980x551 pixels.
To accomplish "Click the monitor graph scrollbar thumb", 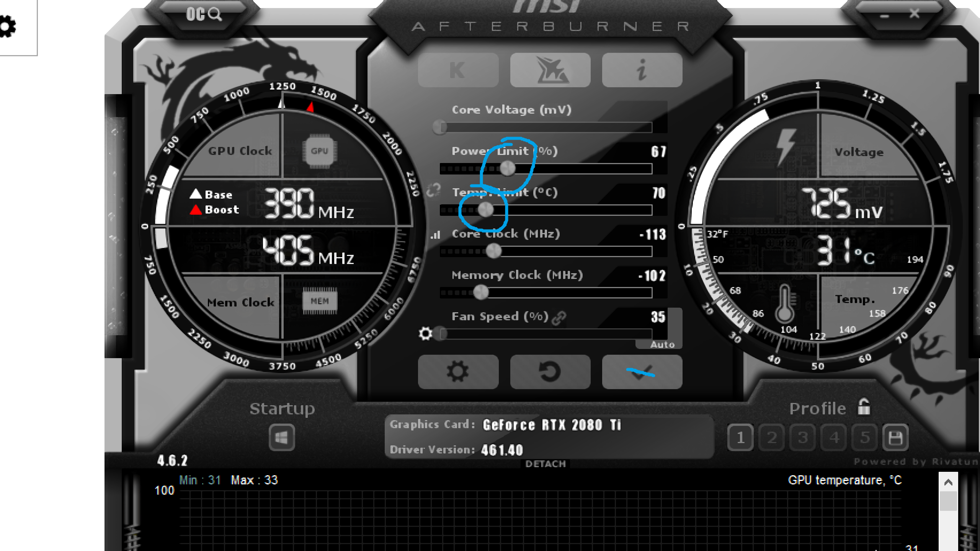I will 948,501.
